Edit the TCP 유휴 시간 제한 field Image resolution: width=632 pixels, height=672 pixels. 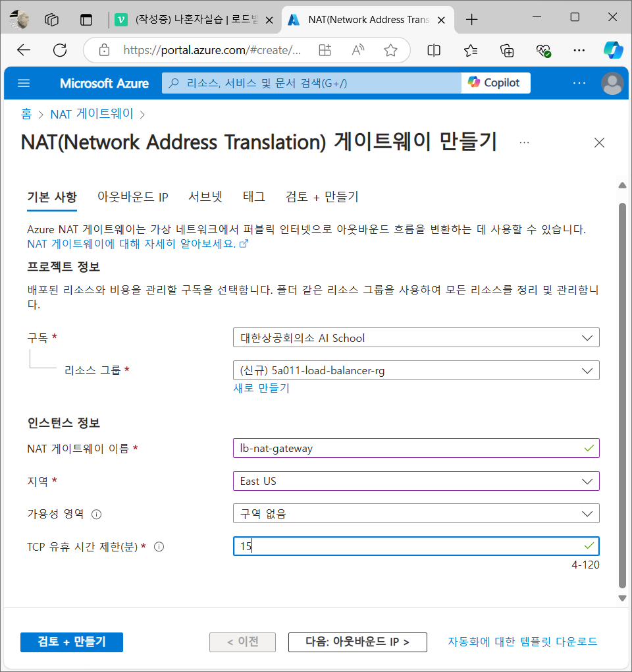pos(416,546)
